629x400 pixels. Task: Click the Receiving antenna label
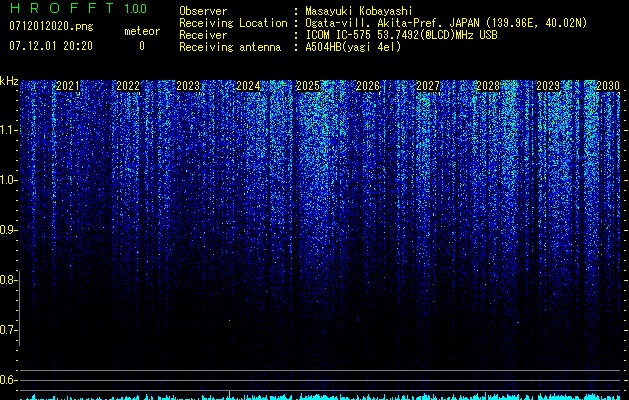230,47
